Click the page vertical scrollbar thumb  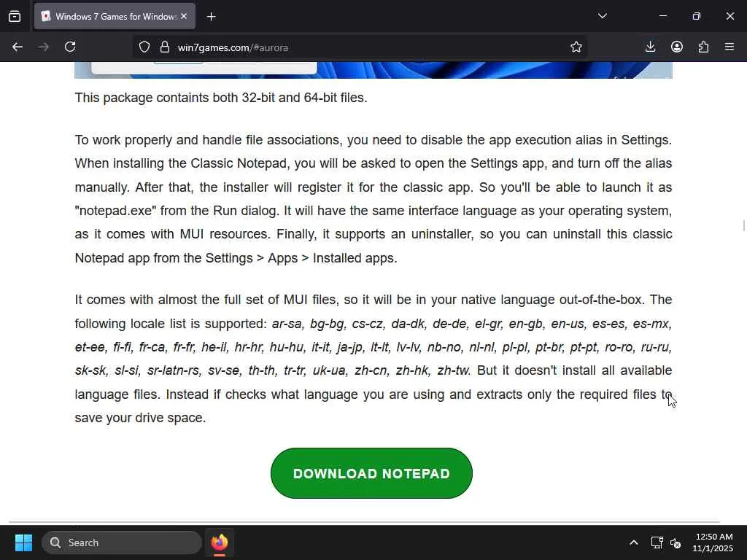pos(743,226)
